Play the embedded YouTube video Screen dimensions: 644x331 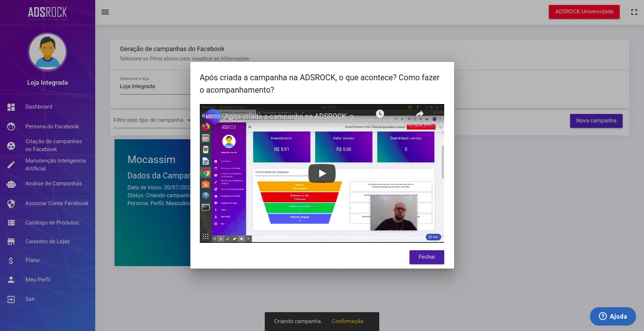[x=322, y=173]
